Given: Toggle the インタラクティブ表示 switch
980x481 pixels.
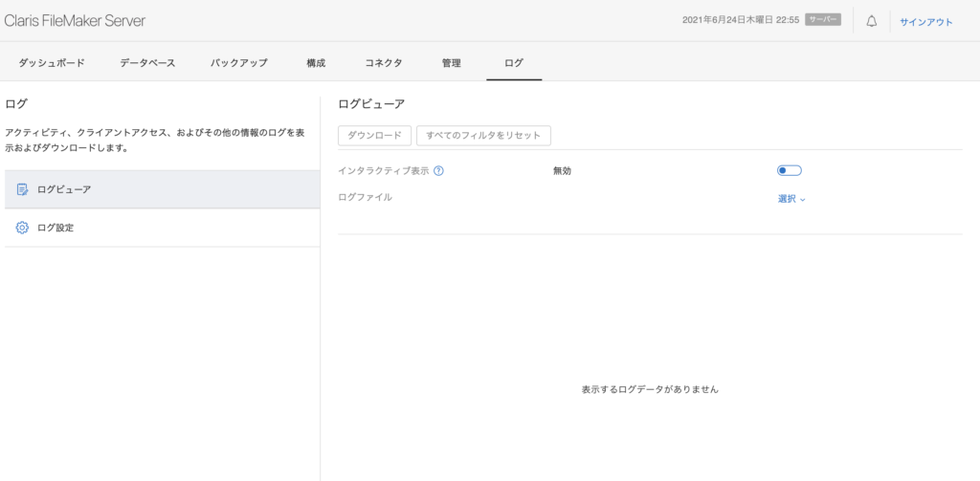Looking at the screenshot, I should (x=789, y=170).
